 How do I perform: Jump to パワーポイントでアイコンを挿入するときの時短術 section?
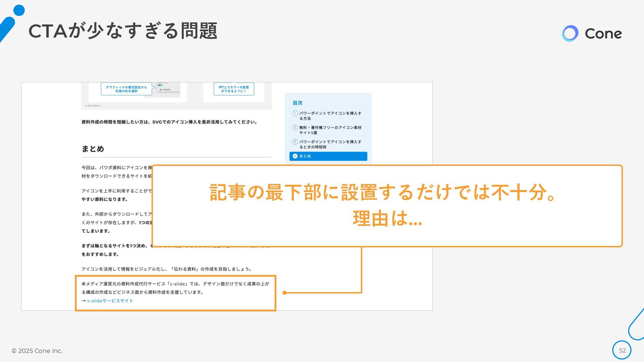click(330, 144)
